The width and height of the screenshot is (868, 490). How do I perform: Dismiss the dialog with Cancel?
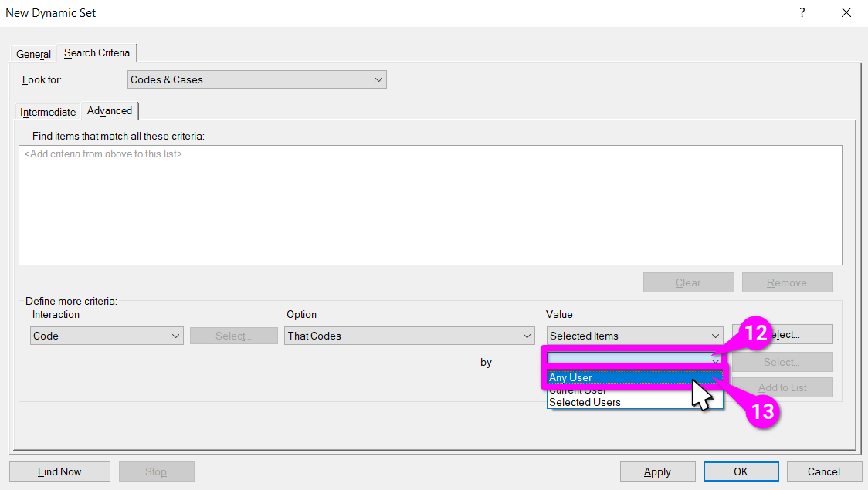824,471
